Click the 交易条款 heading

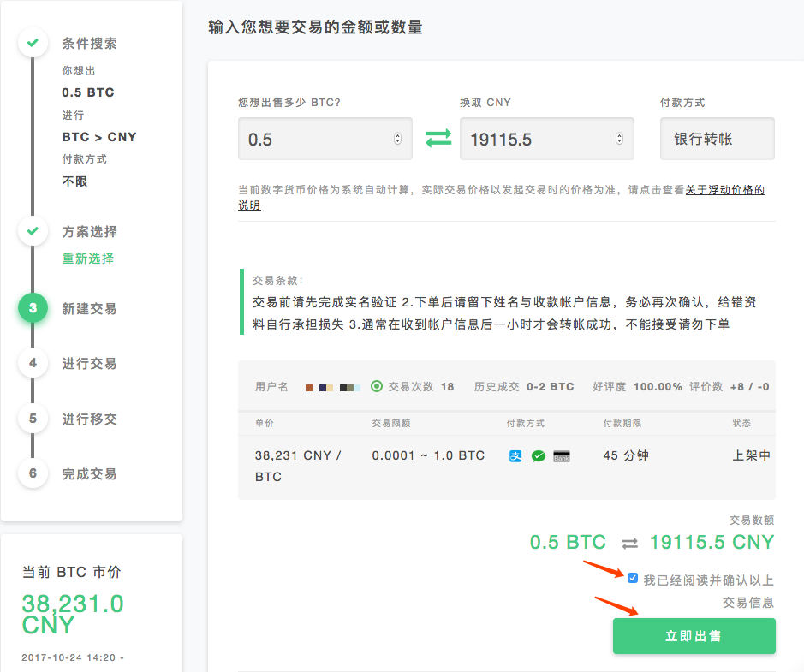click(x=277, y=281)
